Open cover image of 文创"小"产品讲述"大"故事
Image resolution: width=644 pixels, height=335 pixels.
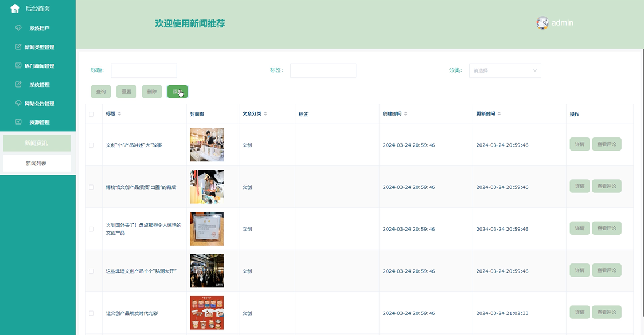pyautogui.click(x=206, y=145)
